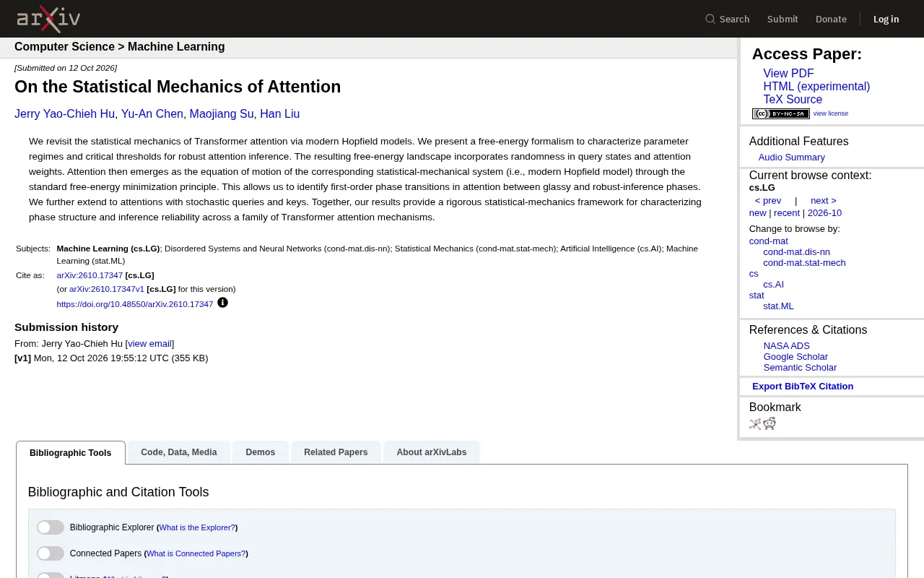Click the CC BY-NC-SA license badge

point(780,113)
